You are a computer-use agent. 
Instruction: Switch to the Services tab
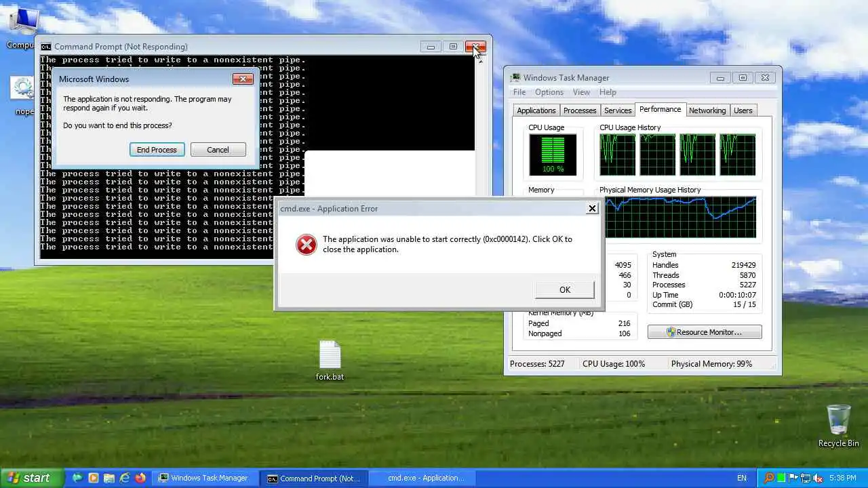click(618, 110)
